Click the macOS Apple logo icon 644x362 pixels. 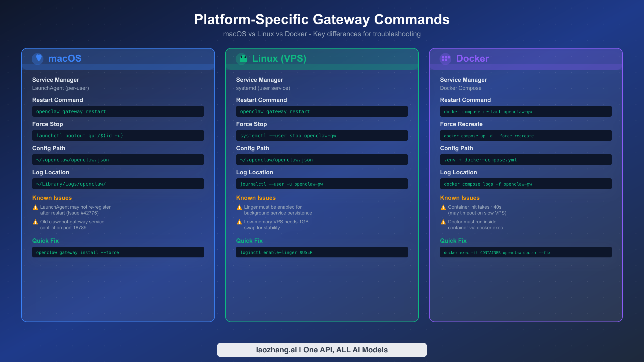point(38,58)
